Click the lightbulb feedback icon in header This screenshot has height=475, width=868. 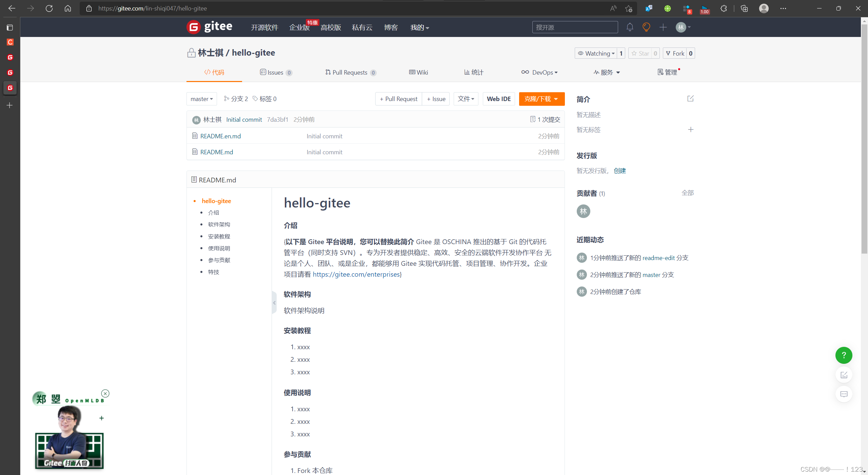click(646, 27)
